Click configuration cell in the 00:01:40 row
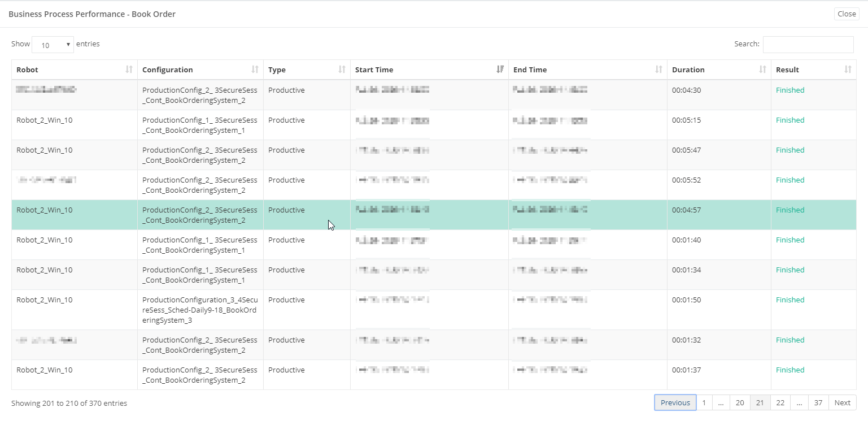 tap(200, 245)
